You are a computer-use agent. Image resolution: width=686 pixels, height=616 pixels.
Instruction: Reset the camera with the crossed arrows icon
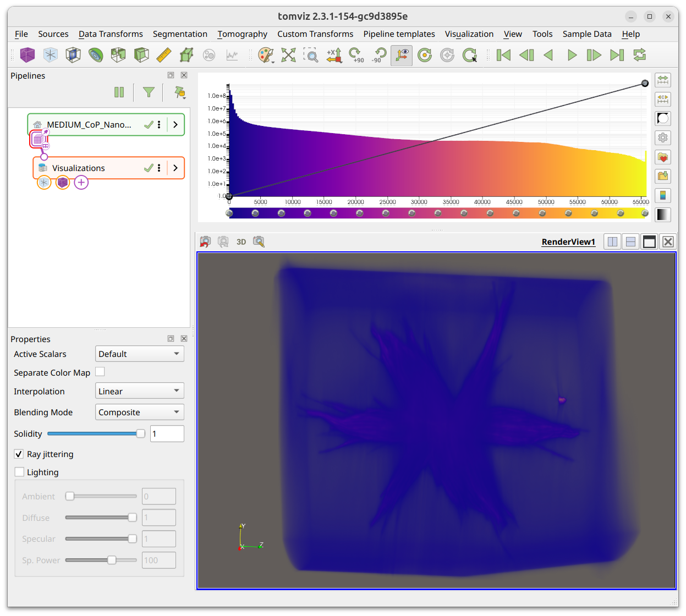click(289, 55)
